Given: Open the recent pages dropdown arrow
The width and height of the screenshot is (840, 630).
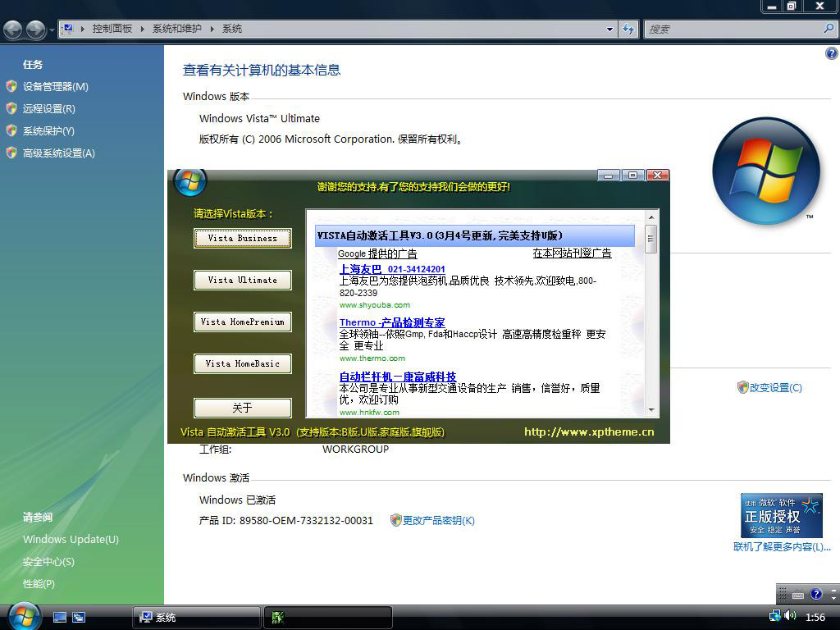Looking at the screenshot, I should pos(52,30).
